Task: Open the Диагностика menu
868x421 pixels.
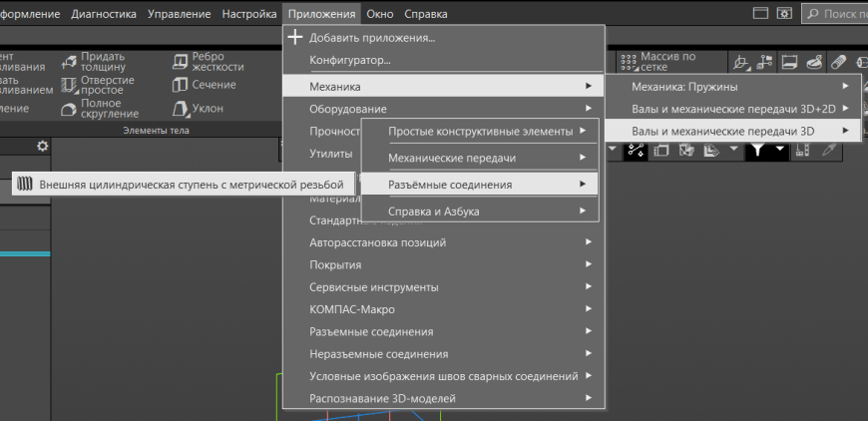Action: (104, 14)
